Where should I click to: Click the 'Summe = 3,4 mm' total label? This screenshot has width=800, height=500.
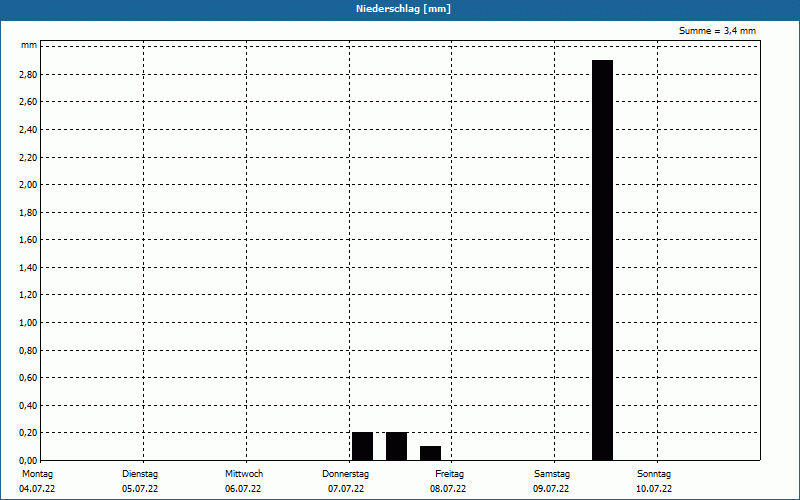point(717,31)
